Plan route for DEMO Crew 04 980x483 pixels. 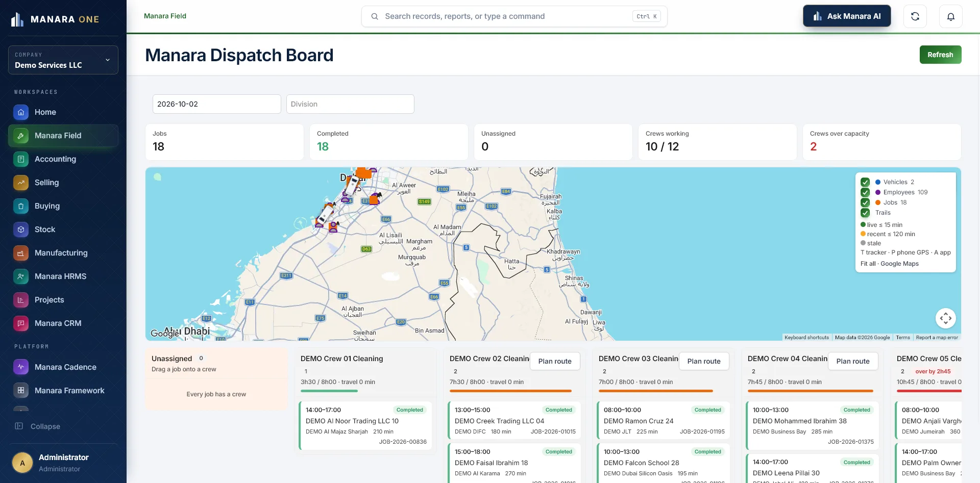coord(853,361)
